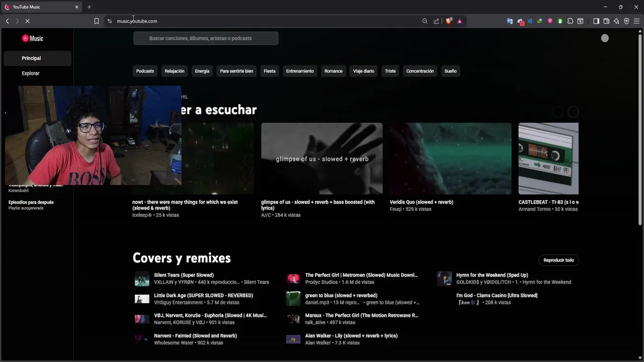Open the Brave Rewards triangle icon
This screenshot has width=644, height=362.
click(459, 21)
